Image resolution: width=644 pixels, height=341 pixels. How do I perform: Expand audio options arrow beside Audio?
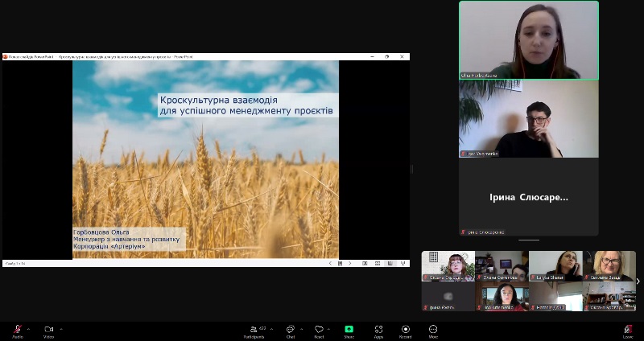(28, 328)
